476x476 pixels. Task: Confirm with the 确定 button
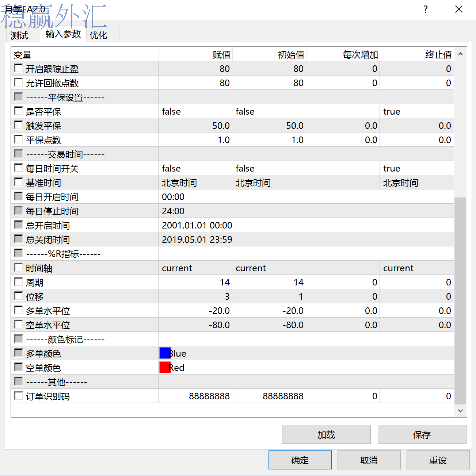coord(300,460)
